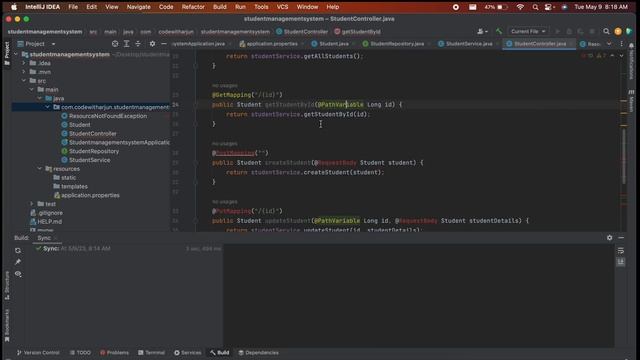Click the green shield plugin icon
This screenshot has height=360, width=640.
click(629, 31)
